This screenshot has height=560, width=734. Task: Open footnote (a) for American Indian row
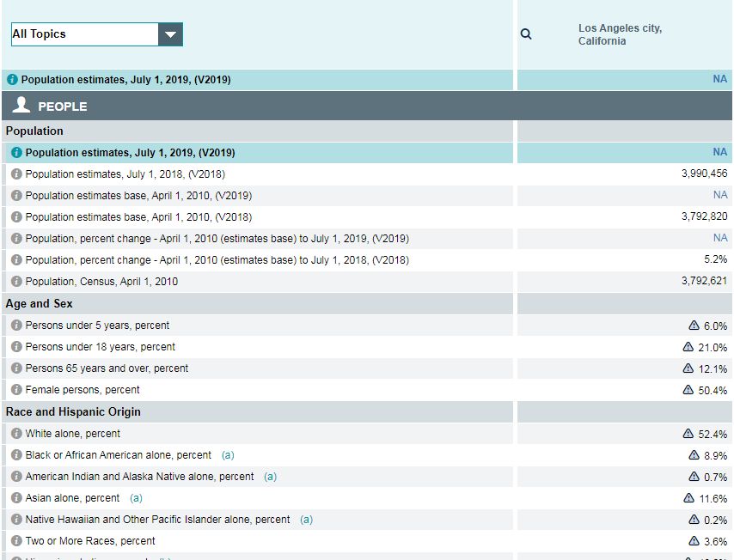[x=270, y=477]
